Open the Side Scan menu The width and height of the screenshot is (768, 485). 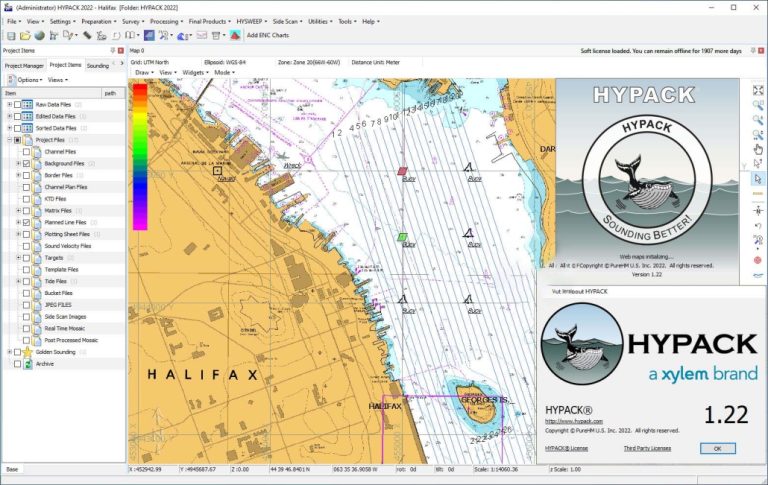287,22
